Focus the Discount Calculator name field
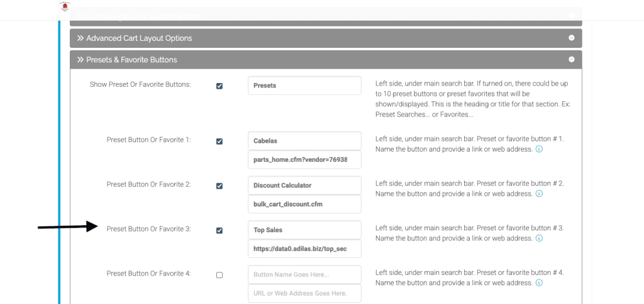Viewport: 644px width, 304px height. 304,186
